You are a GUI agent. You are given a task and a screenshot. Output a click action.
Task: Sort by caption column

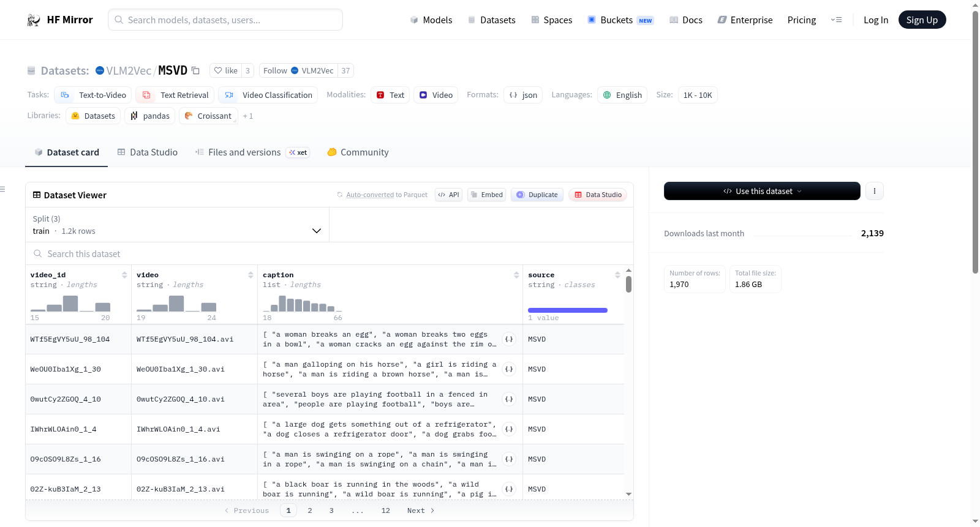pyautogui.click(x=516, y=275)
